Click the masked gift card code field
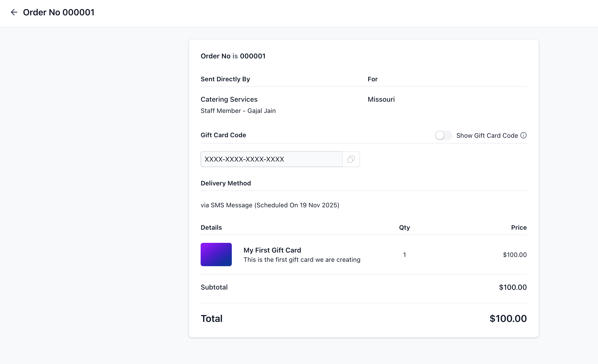This screenshot has width=598, height=364. click(271, 159)
